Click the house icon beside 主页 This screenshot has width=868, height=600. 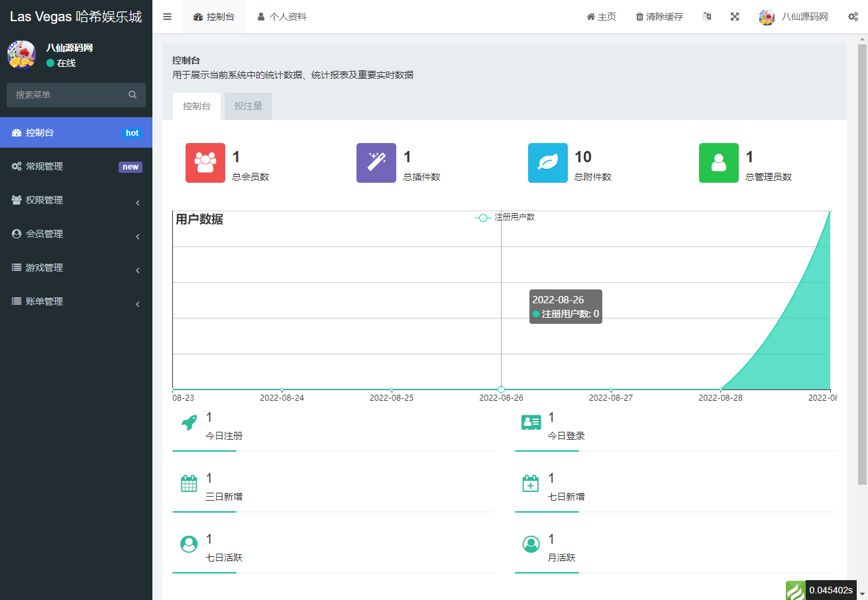coord(590,17)
